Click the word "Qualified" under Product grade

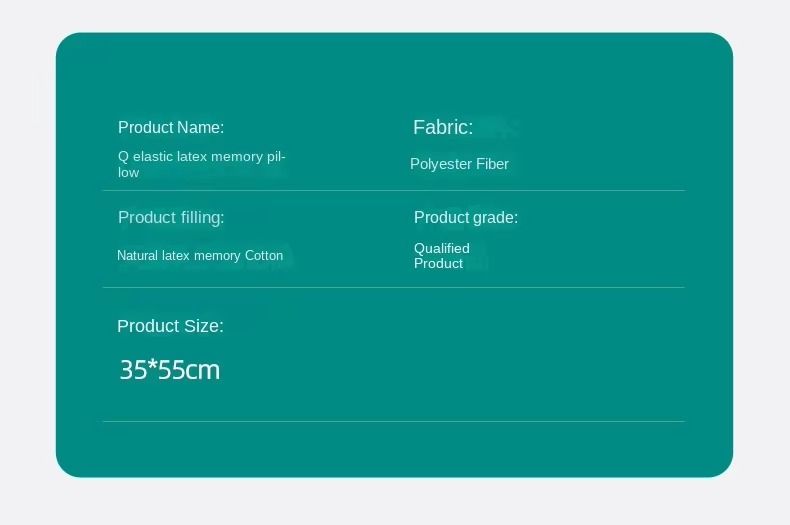tap(442, 248)
